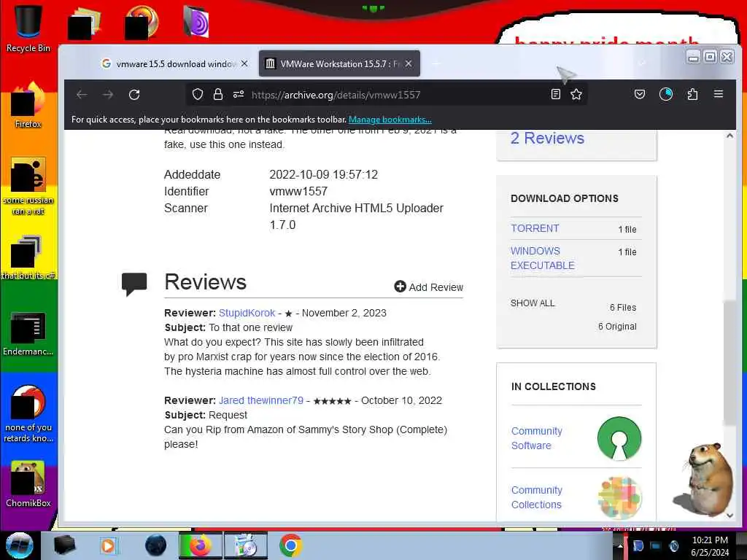The width and height of the screenshot is (747, 560).
Task: Open the Pocket save icon
Action: pos(640,94)
